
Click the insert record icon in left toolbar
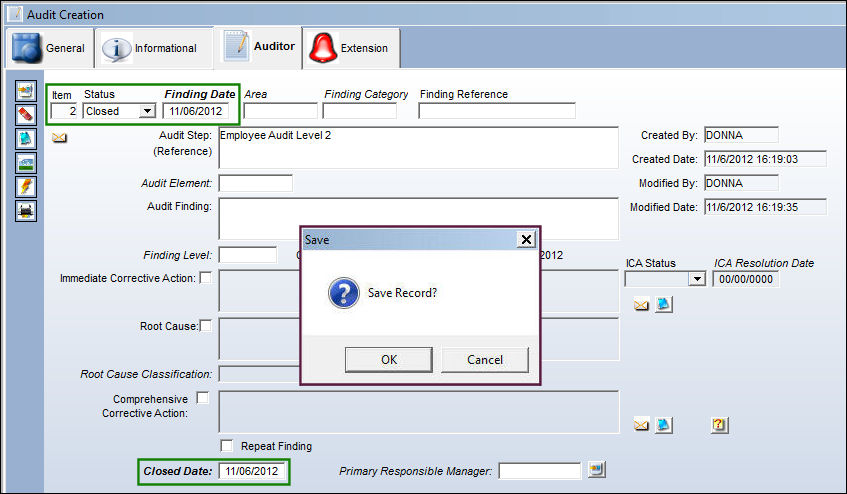tap(26, 91)
